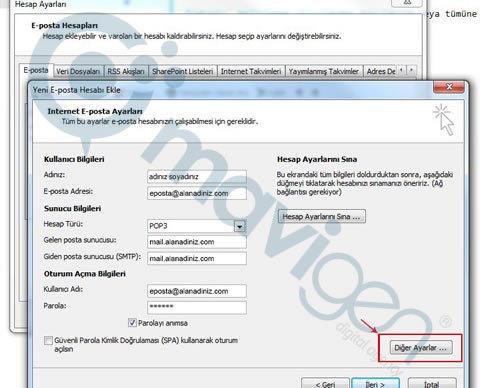This screenshot has width=480, height=388.
Task: Switch to Veri Dosyaları tab
Action: 78,71
